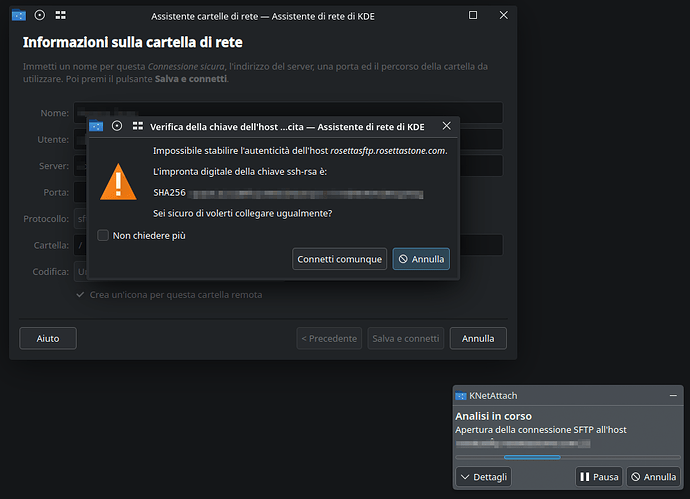Click the dialog's pin-on-all-desktops circle icon
Screen dimensions: 690x499
click(x=117, y=126)
